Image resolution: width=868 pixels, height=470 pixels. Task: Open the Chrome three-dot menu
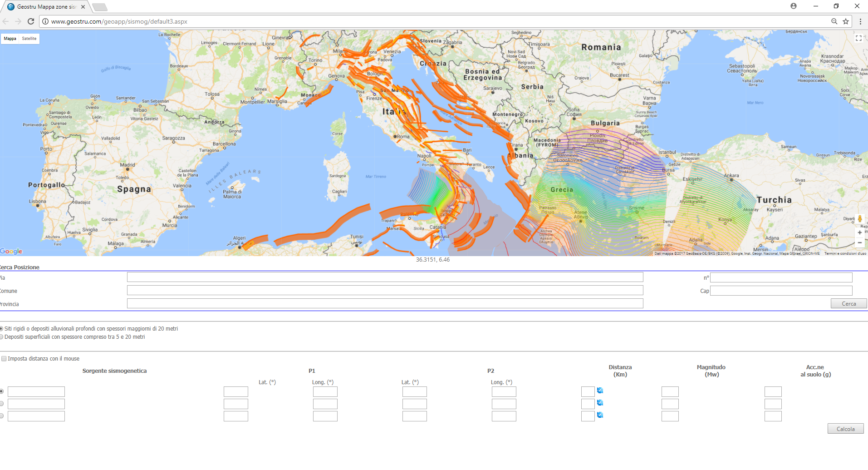click(x=860, y=21)
